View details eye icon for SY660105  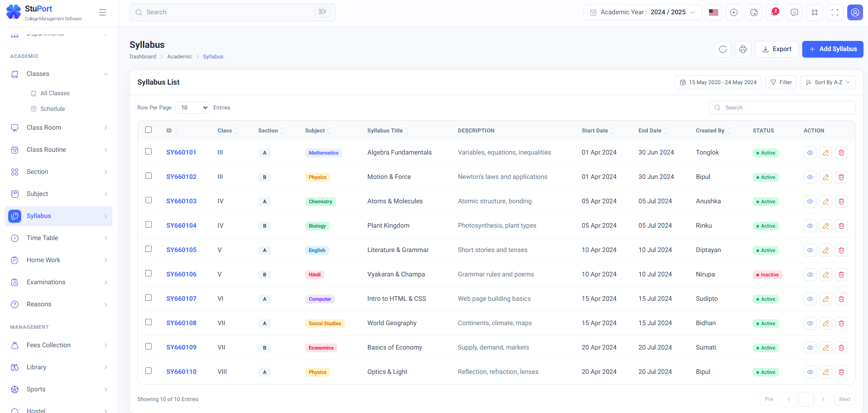[810, 250]
